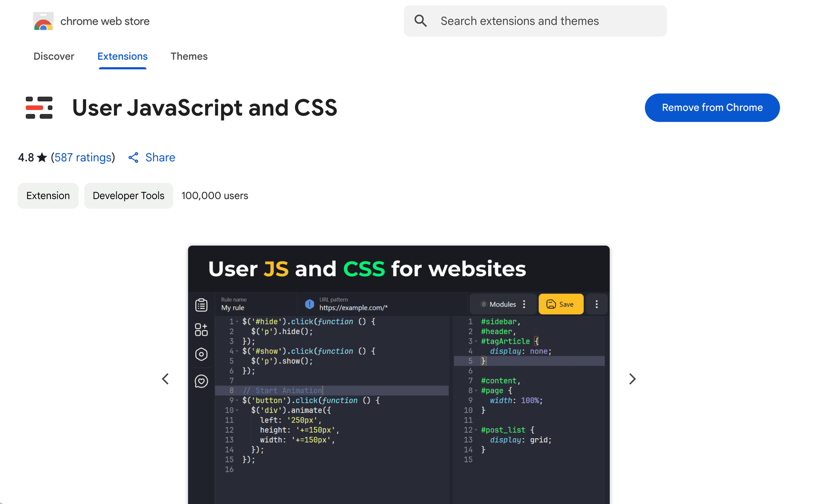
Task: Click the User JavaScript and CSS extension icon
Action: [39, 108]
